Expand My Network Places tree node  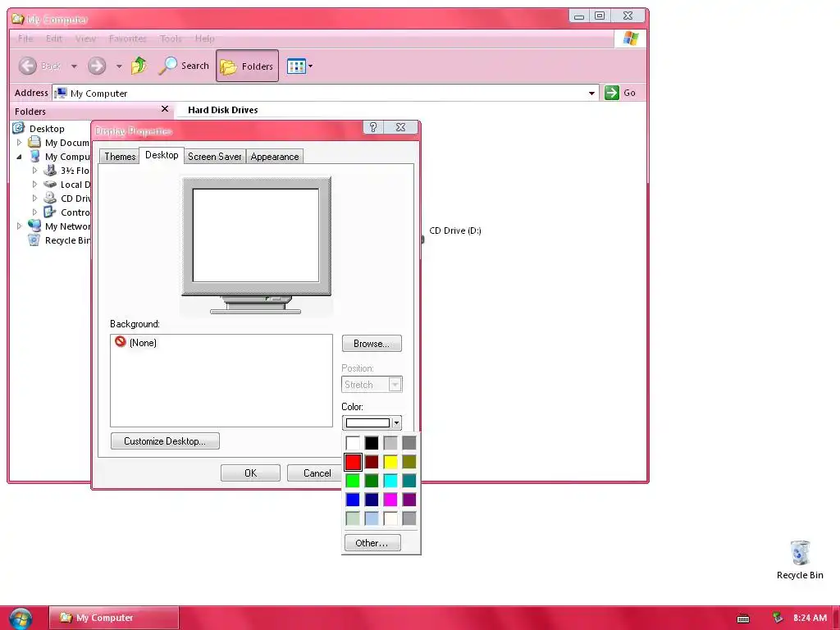(20, 226)
